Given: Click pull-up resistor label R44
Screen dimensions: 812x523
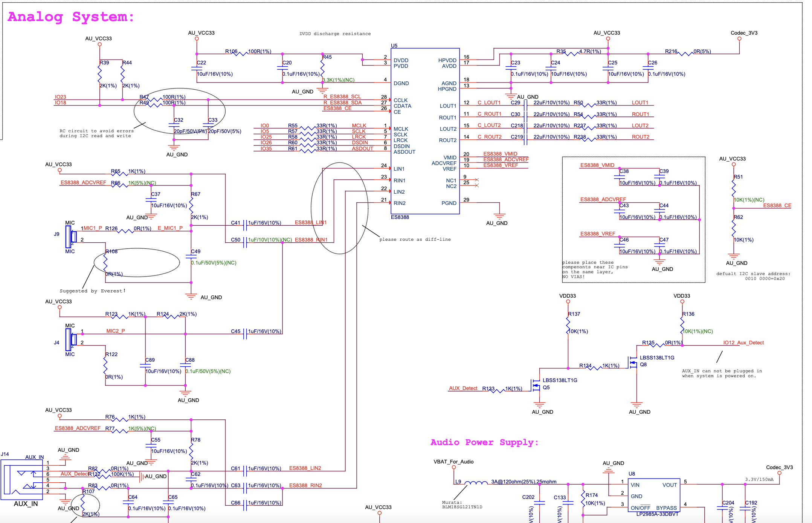Looking at the screenshot, I should click(127, 63).
